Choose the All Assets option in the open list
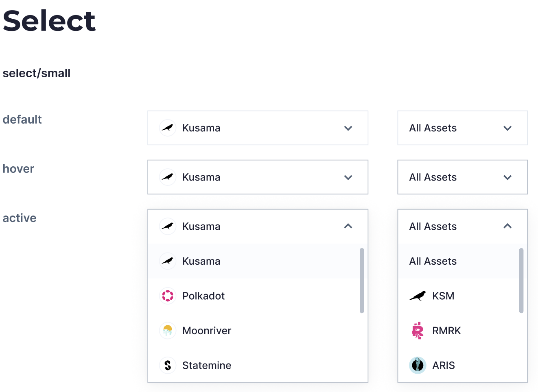538x392 pixels. [x=433, y=261]
